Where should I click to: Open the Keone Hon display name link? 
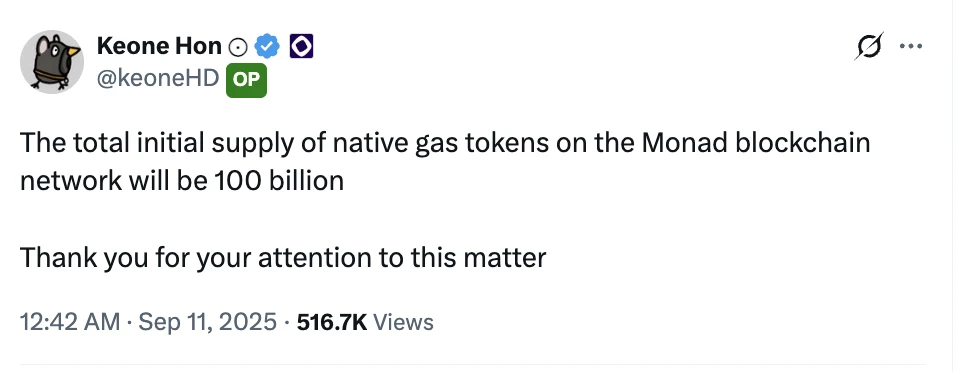[x=159, y=45]
